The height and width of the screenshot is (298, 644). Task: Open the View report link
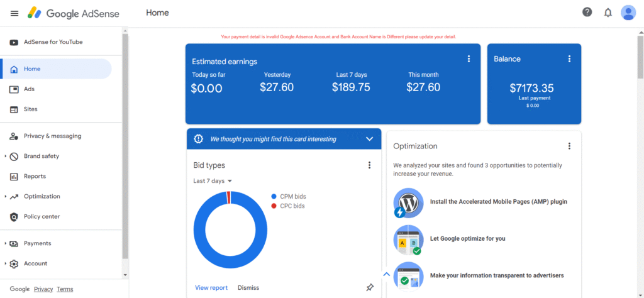(211, 288)
